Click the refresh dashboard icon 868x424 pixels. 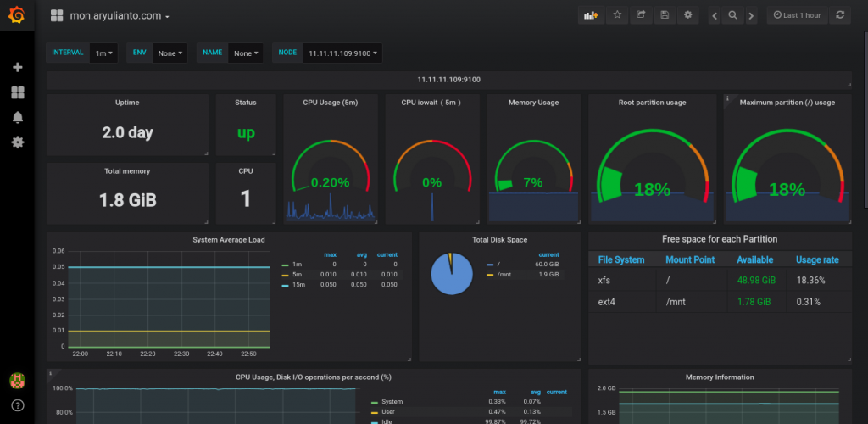pos(840,15)
